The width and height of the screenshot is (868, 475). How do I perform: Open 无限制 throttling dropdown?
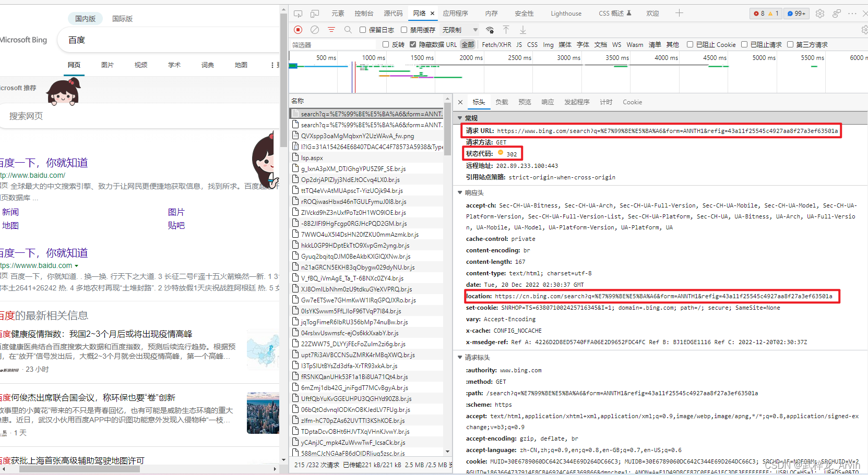tap(460, 30)
